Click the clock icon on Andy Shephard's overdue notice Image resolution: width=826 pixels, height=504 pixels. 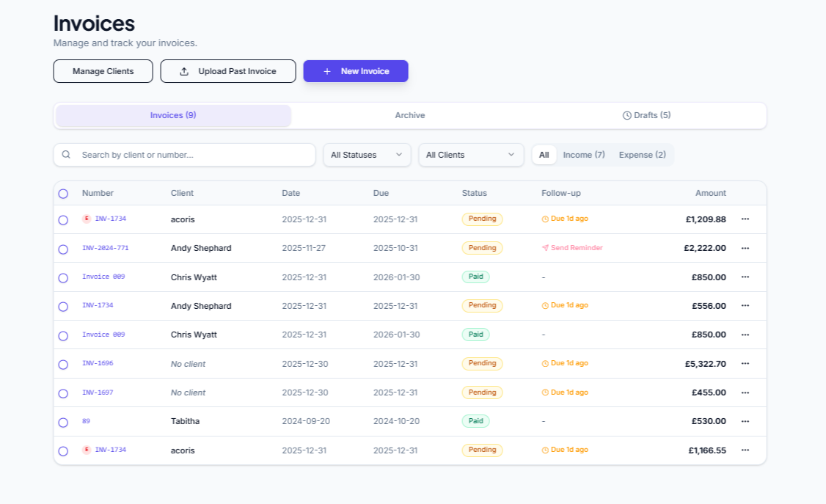544,305
